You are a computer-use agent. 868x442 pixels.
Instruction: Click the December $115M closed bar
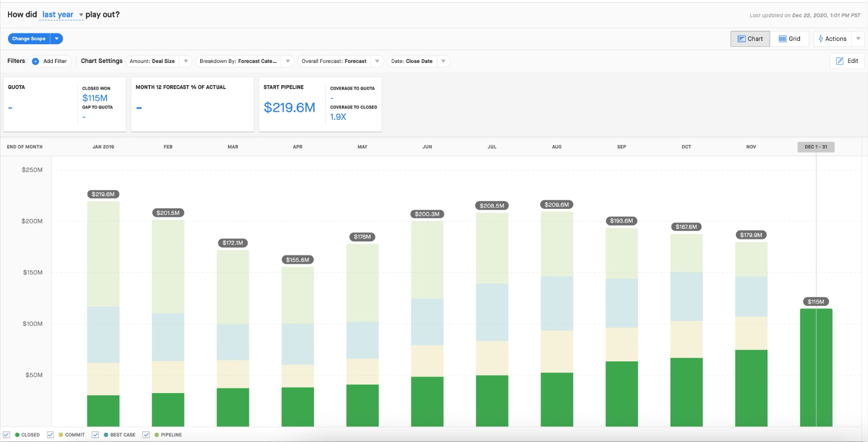pyautogui.click(x=816, y=367)
